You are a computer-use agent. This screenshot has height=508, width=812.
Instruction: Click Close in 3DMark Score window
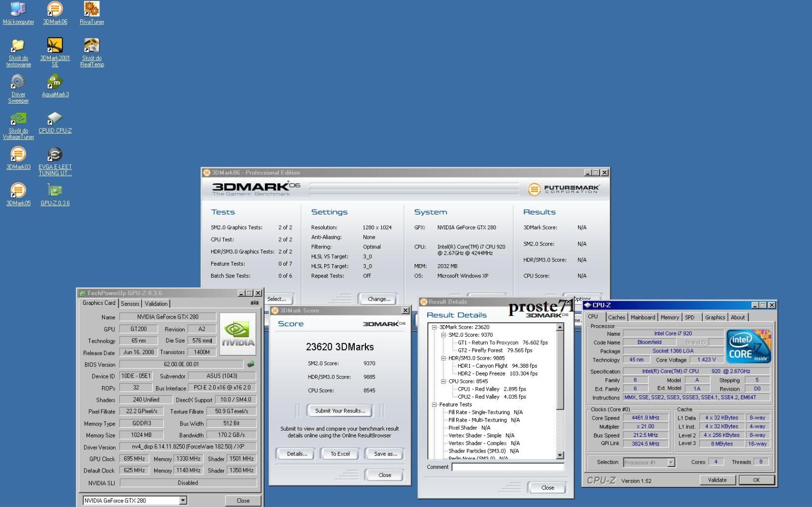coord(385,475)
